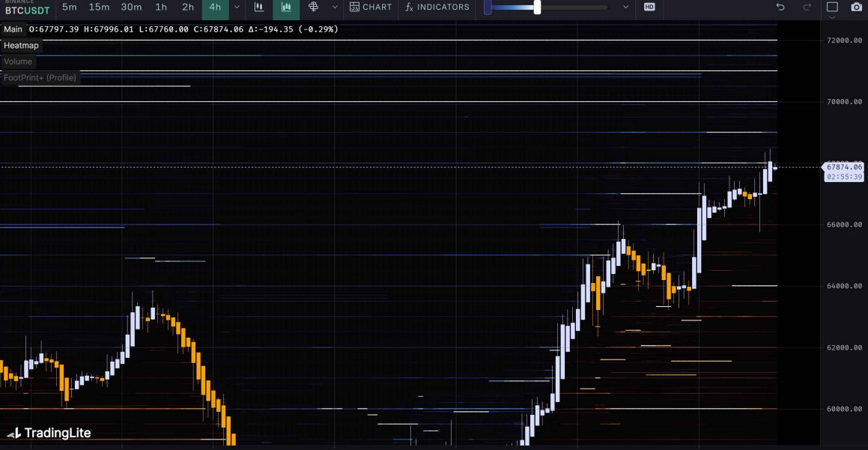Take a chart screenshot with camera icon

(856, 7)
